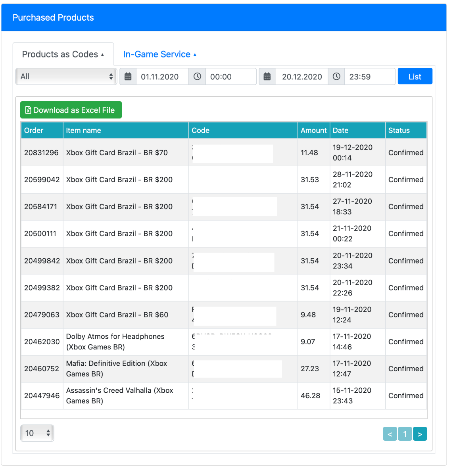
Task: Click Xbox Gift Card Brazil - BR $70
Action: (117, 153)
